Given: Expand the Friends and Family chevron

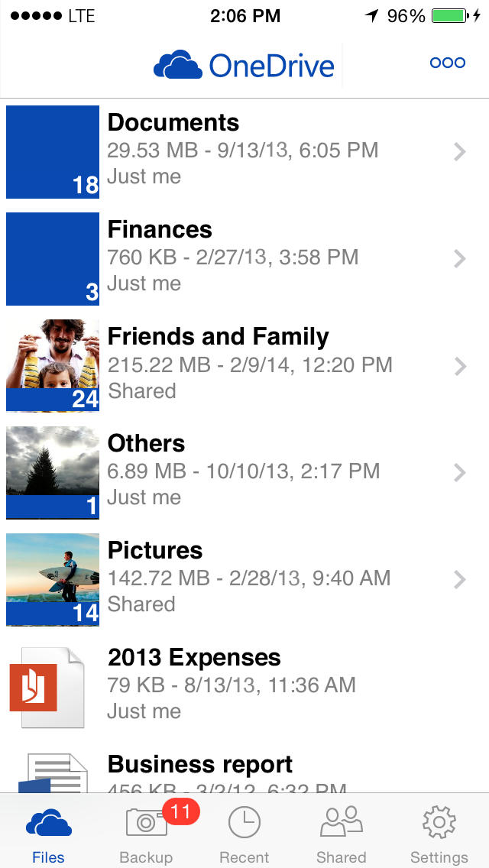Looking at the screenshot, I should [x=459, y=366].
